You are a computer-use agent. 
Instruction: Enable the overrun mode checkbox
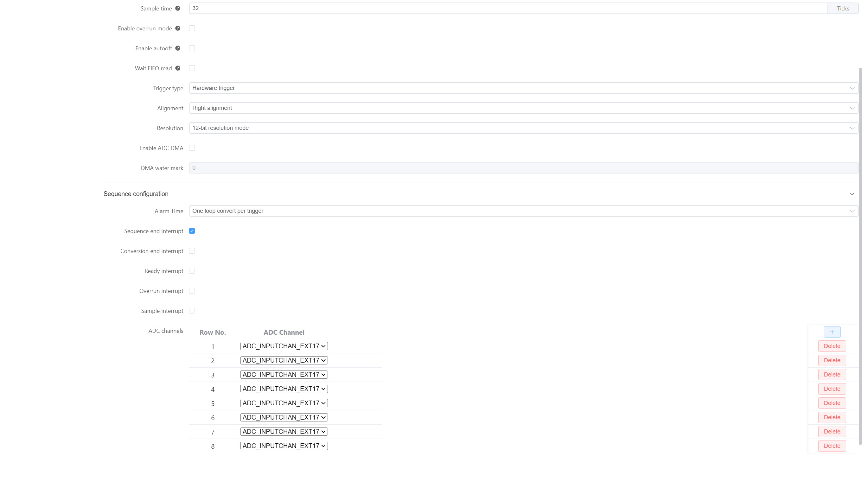click(x=192, y=28)
